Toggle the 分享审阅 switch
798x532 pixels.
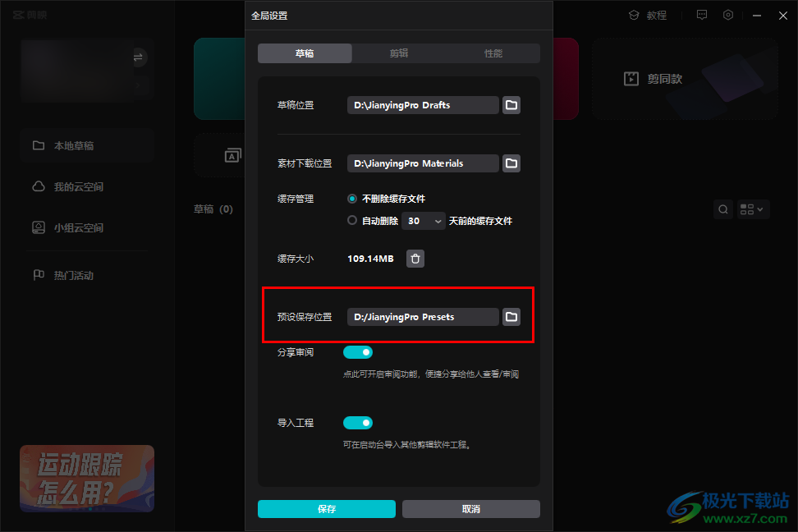[x=358, y=352]
